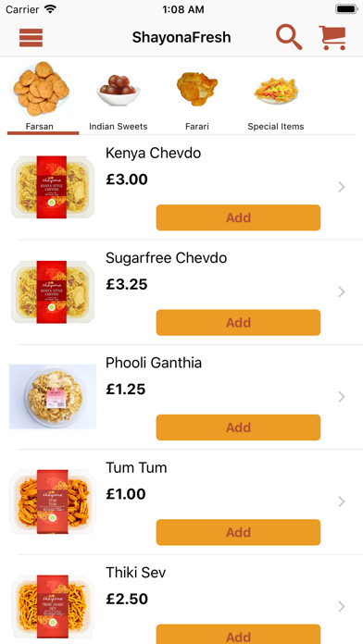Viewport: 363px width, 644px height.
Task: Switch to Indian Sweets tab label
Action: [119, 127]
